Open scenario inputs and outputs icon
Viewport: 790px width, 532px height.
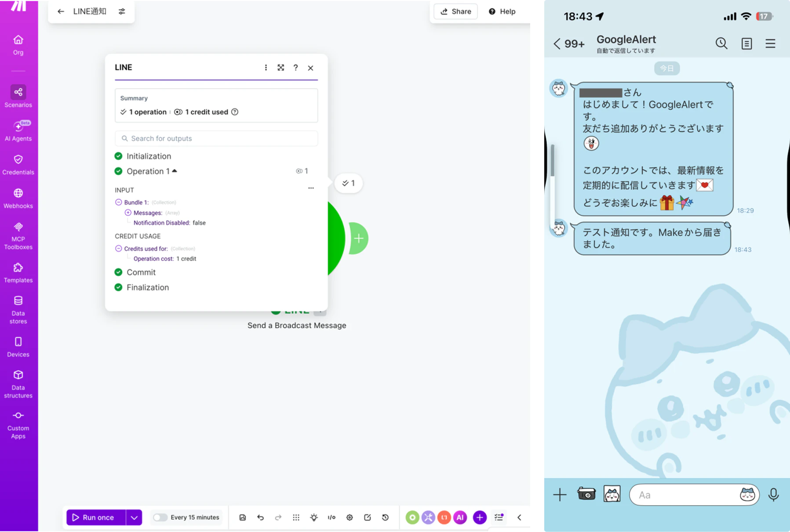coord(331,518)
